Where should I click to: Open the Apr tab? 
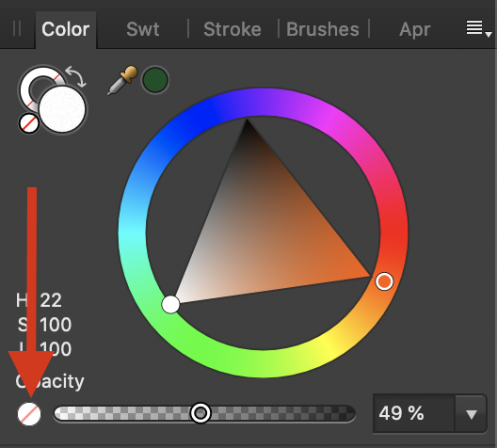(x=414, y=30)
